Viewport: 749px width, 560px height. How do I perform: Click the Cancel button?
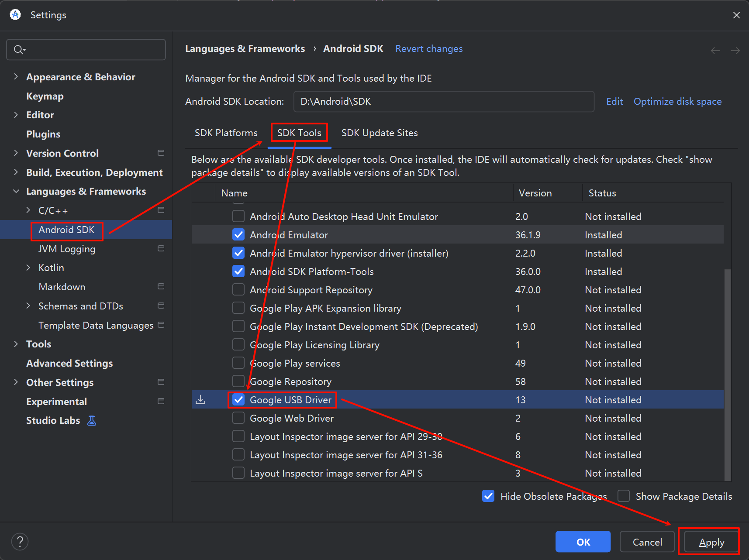[x=647, y=542]
